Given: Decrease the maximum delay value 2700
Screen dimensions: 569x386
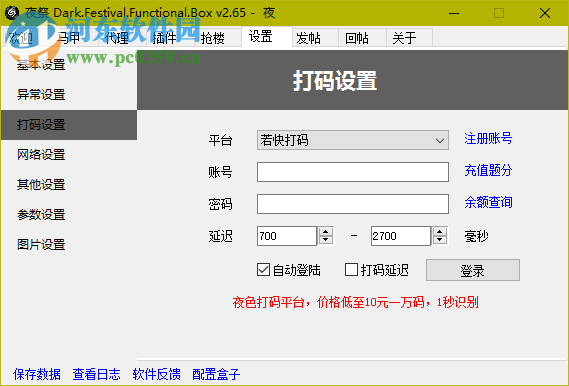Looking at the screenshot, I should point(439,240).
